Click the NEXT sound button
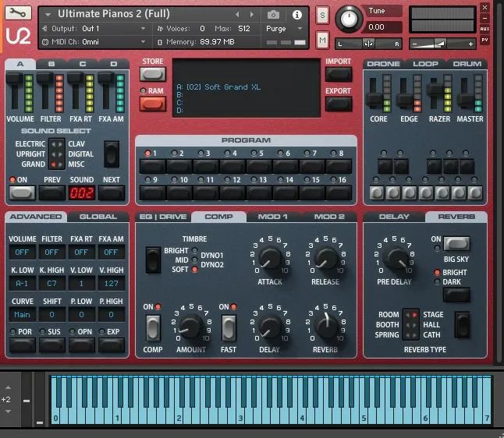The image size is (504, 438). (x=112, y=193)
